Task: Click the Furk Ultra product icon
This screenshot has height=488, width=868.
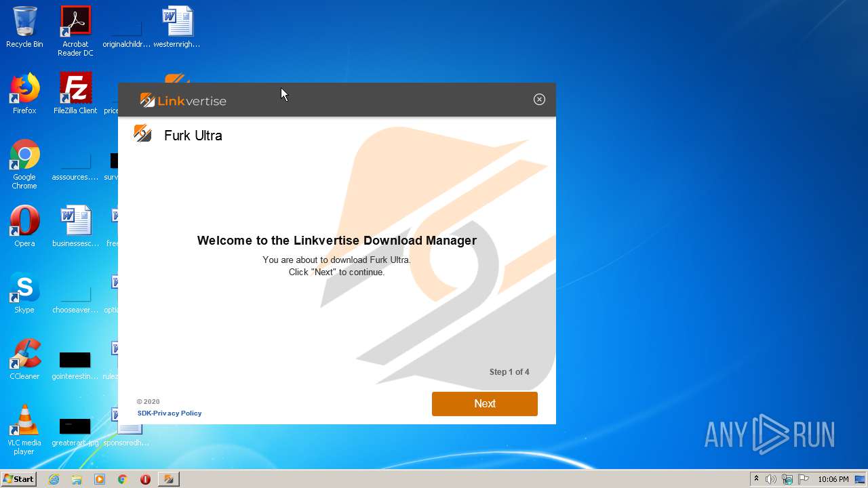Action: click(x=142, y=134)
